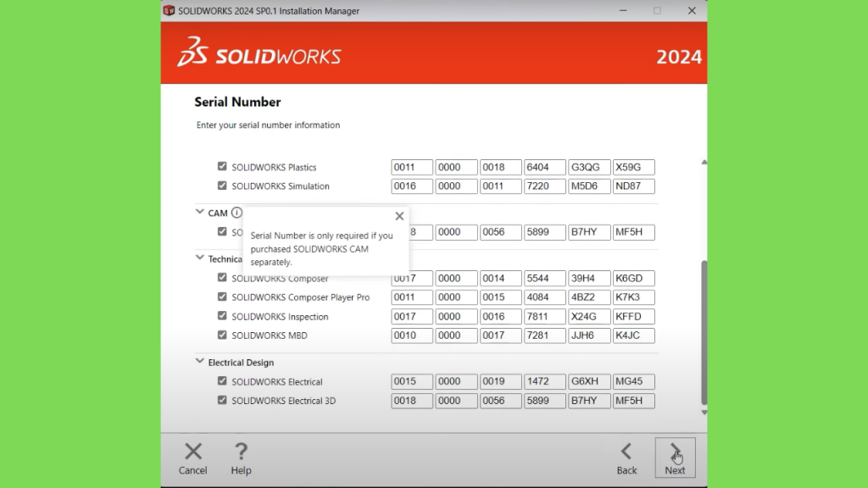Uncheck SOLIDWORKS Plastics checkbox
Viewport: 868px width, 488px height.
point(222,166)
